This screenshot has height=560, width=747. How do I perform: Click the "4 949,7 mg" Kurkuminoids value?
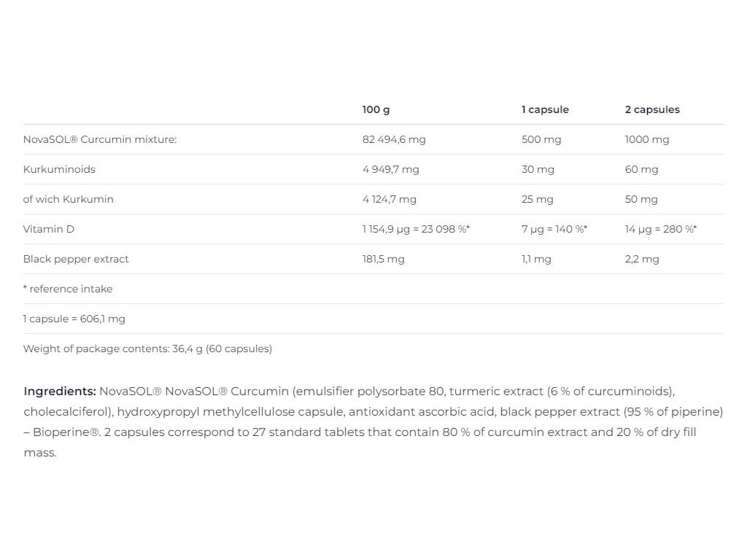pyautogui.click(x=390, y=169)
